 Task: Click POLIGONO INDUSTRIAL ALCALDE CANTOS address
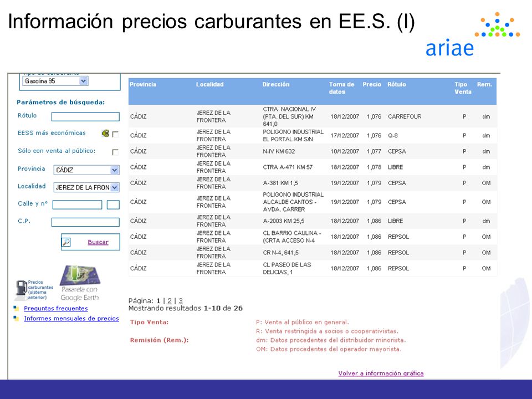coord(293,202)
